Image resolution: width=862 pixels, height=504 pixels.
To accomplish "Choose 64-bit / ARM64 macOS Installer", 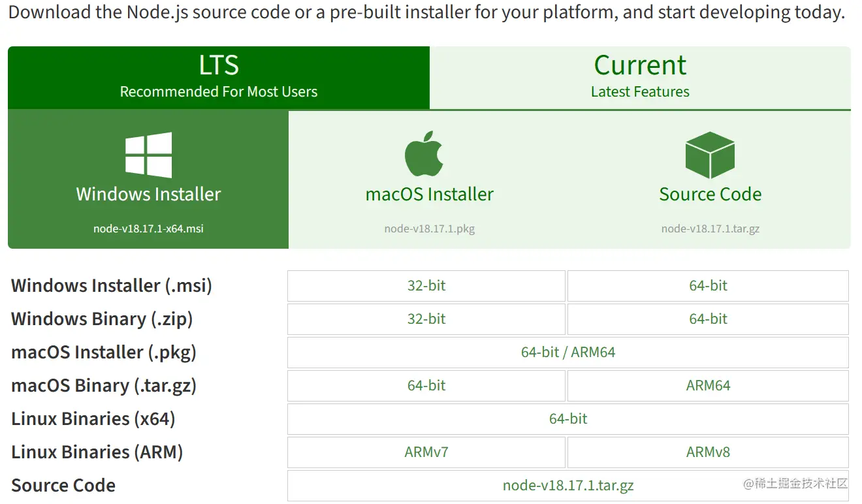I will (x=568, y=353).
